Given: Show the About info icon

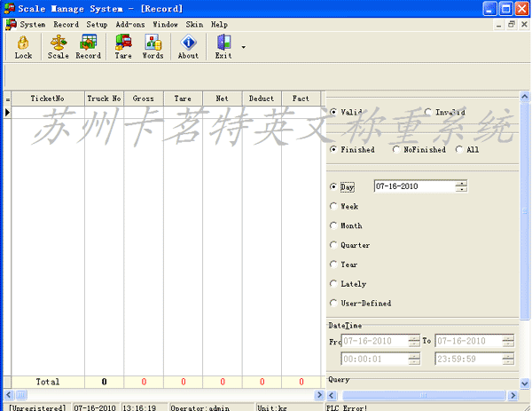Looking at the screenshot, I should (188, 47).
